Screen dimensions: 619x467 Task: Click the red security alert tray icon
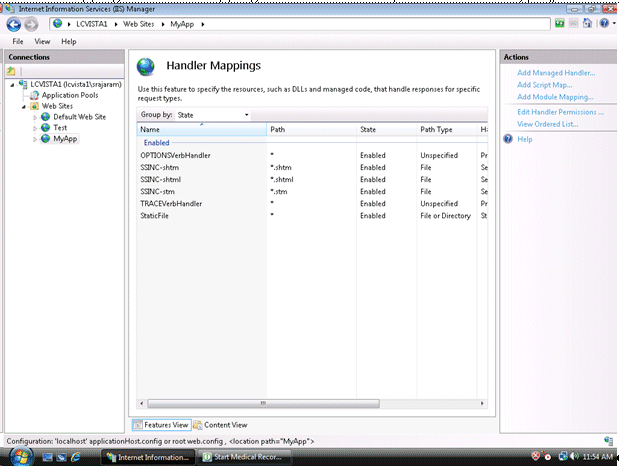536,456
